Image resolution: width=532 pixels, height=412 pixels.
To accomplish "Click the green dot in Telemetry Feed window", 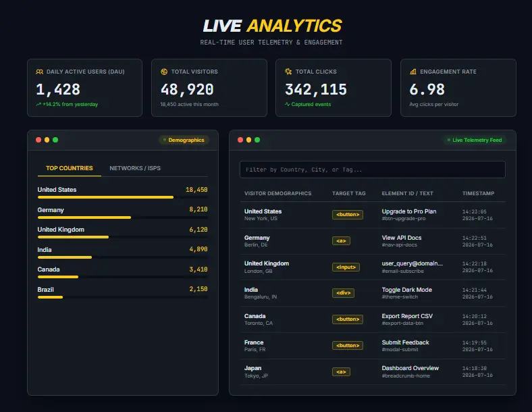I will 257,140.
